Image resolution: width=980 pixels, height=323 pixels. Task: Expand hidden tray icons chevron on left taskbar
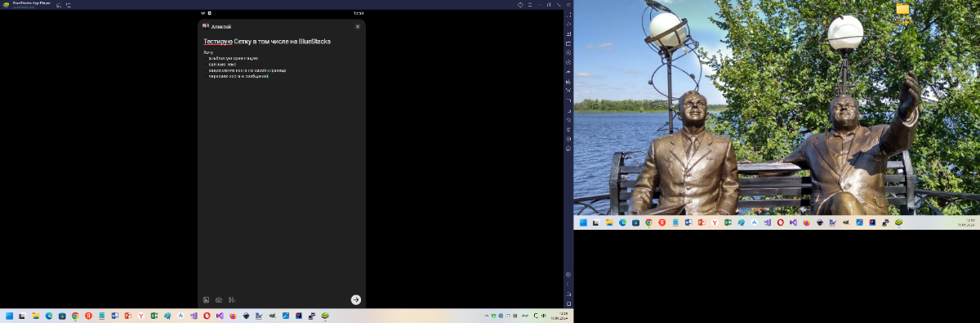pos(486,316)
